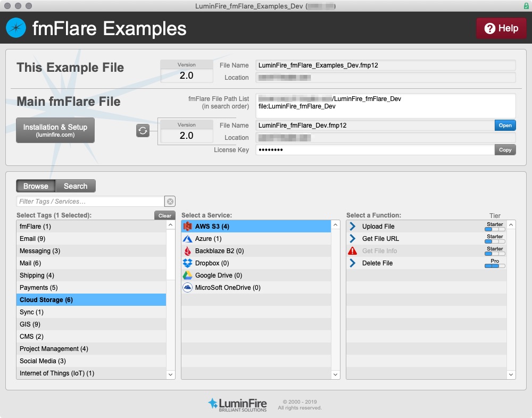
Task: Select the Internet of Things (IoT) (1) tag
Action: coord(92,373)
